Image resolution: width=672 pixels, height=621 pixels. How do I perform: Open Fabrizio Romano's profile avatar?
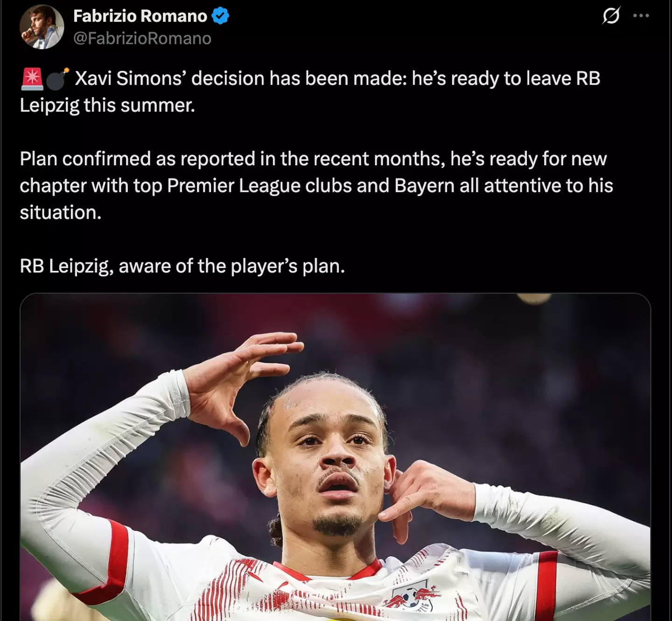tap(42, 27)
